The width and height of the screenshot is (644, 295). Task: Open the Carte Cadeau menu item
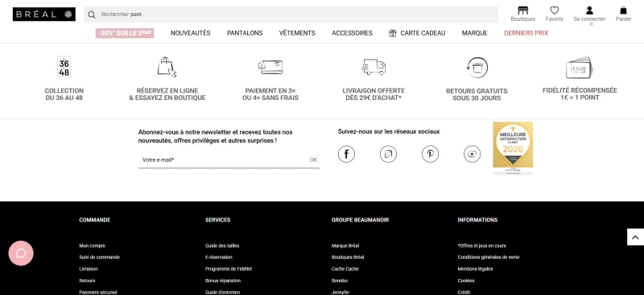click(x=417, y=33)
